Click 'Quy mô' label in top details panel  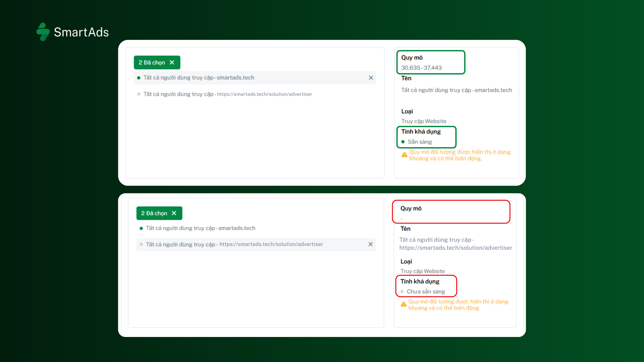pos(412,58)
